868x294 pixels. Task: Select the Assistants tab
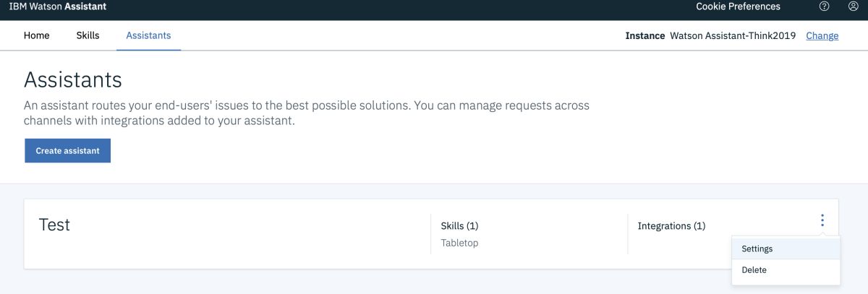coord(148,35)
